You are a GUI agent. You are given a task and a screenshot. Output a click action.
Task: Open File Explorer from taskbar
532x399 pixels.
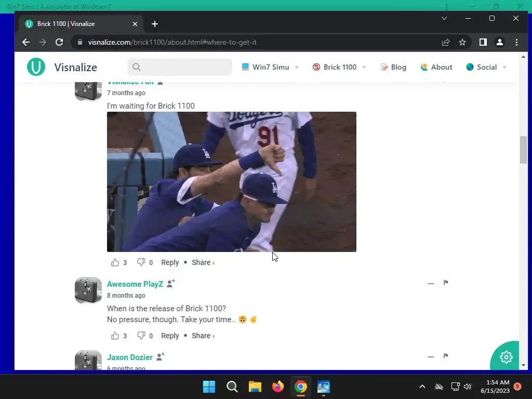[x=255, y=387]
